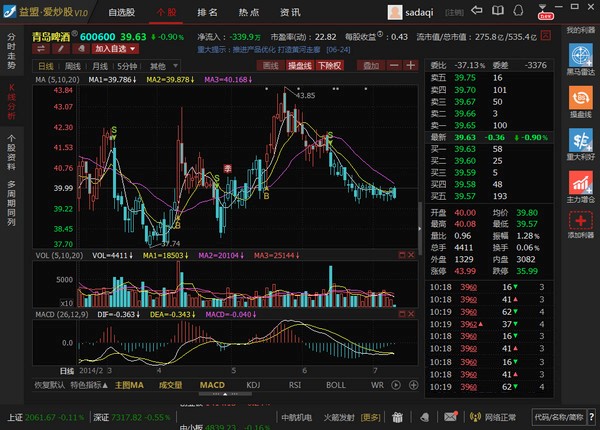This screenshot has width=600, height=430.
Task: Select 日线 period
Action: click(x=46, y=66)
